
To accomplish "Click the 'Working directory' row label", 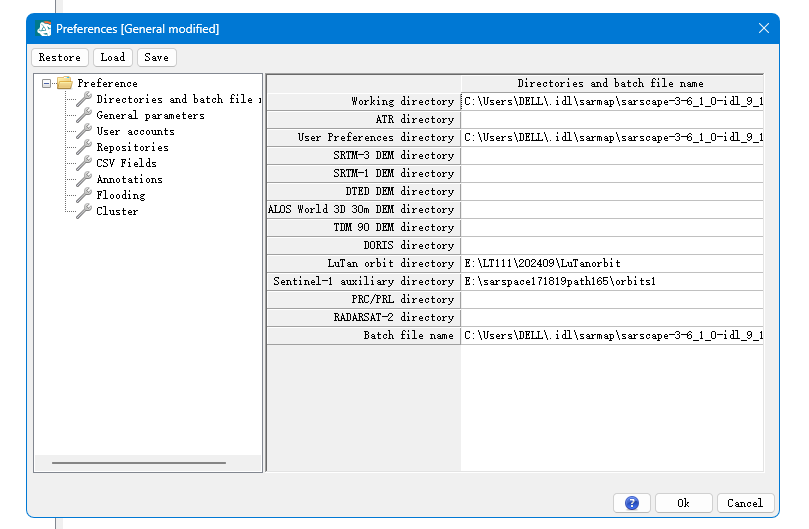I will pos(364,101).
